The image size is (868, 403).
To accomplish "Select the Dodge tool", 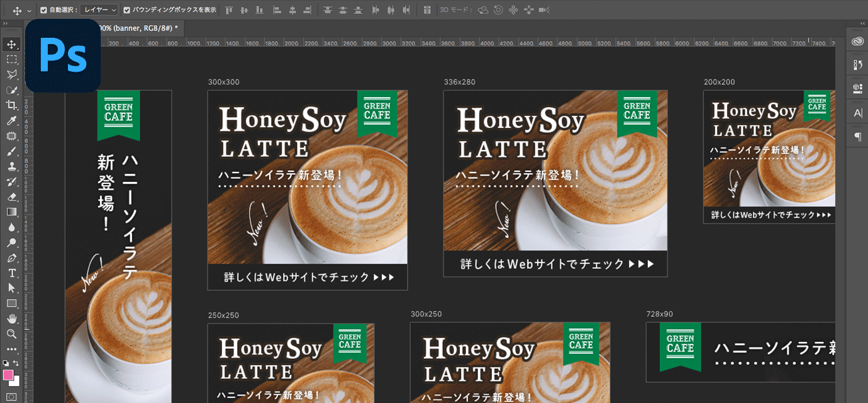I will click(11, 242).
